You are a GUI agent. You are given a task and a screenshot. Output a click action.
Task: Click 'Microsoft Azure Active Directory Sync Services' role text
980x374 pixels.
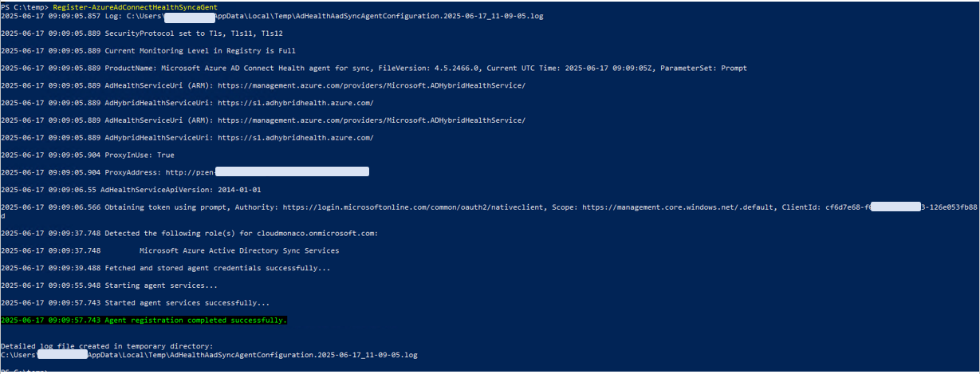click(x=238, y=250)
